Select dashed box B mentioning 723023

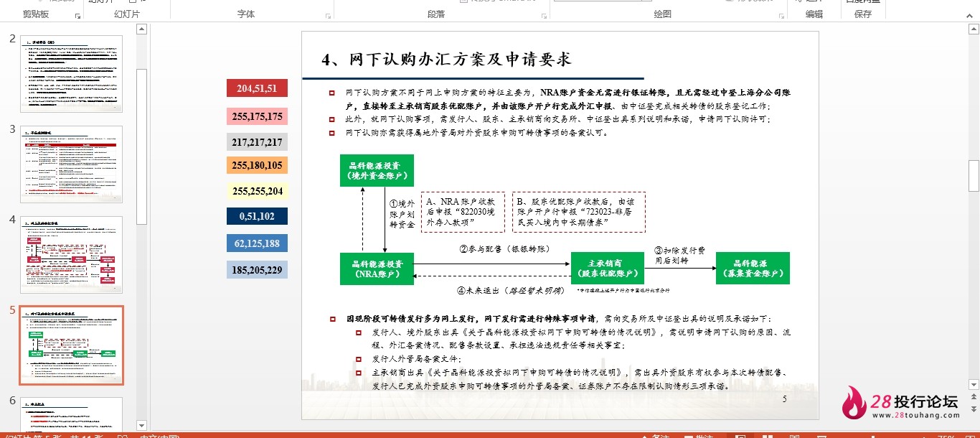click(578, 212)
